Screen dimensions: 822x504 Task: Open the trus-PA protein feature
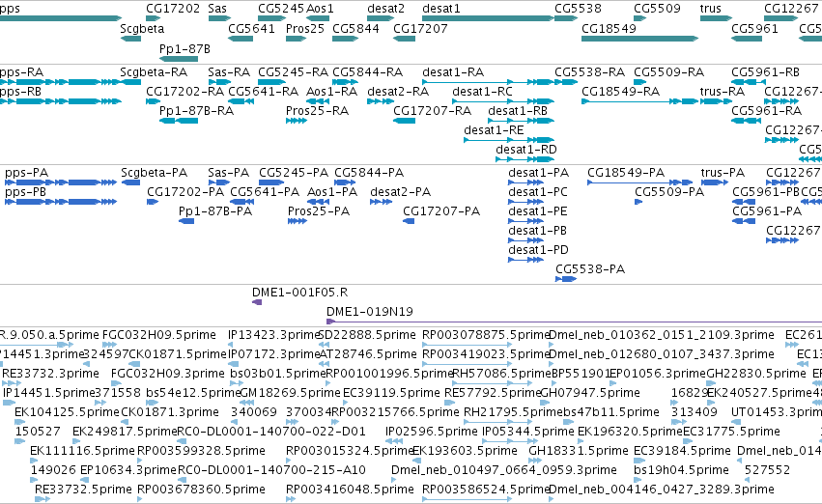tap(715, 182)
